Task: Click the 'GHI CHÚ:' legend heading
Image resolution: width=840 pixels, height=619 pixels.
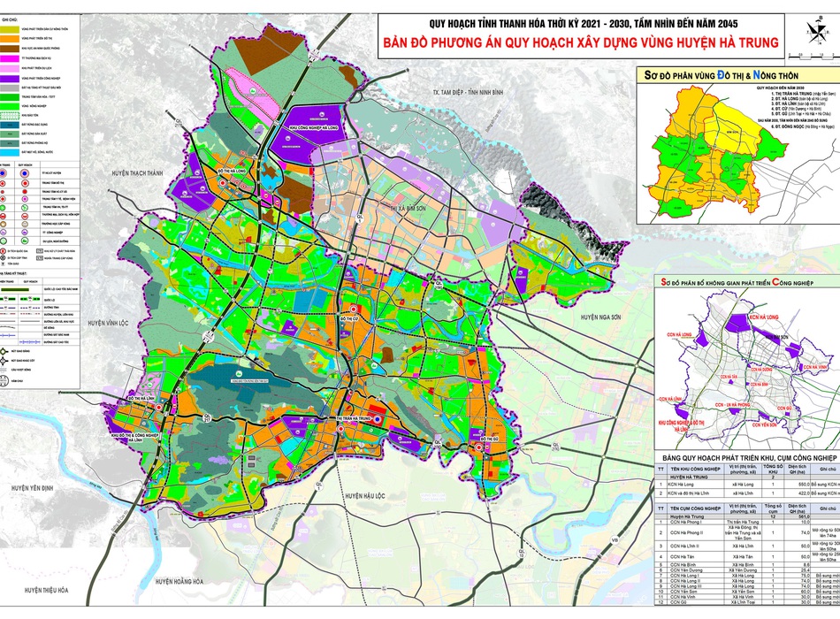Action: coord(10,19)
